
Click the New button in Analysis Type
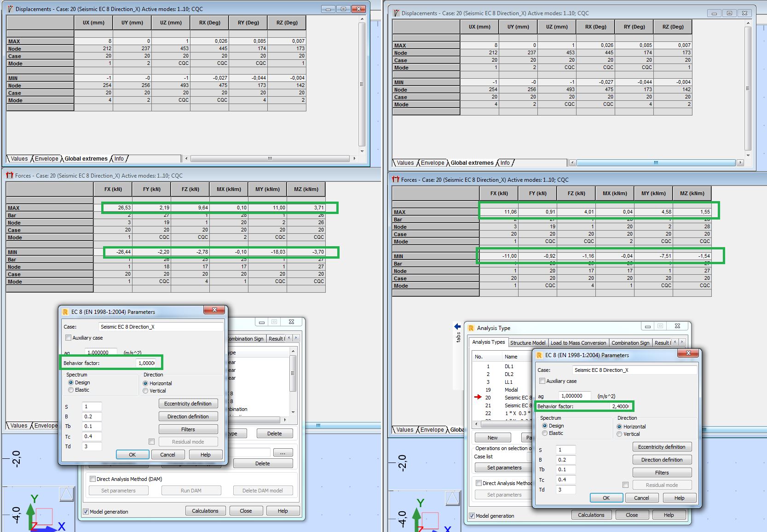pyautogui.click(x=493, y=438)
